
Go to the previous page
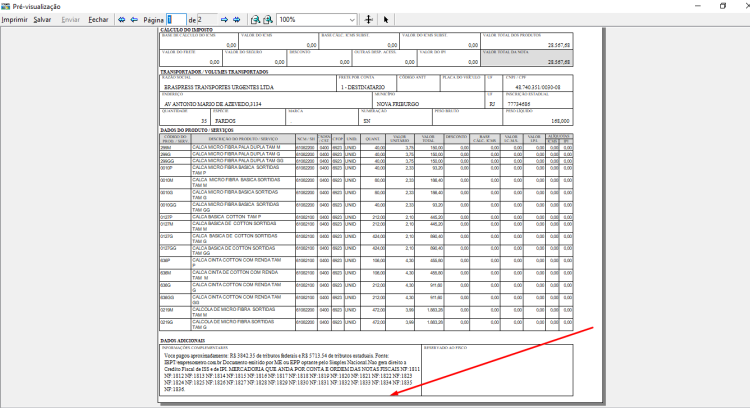pos(134,20)
